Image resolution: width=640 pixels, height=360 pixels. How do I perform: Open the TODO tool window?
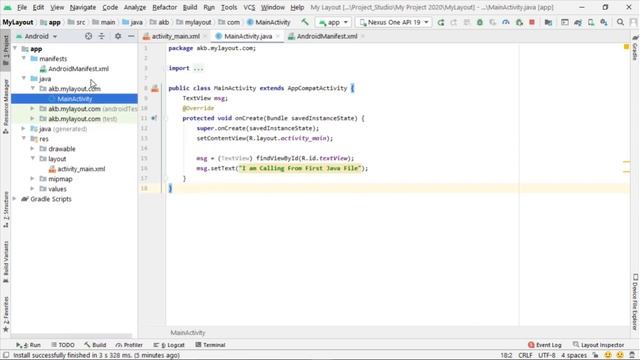(x=63, y=345)
